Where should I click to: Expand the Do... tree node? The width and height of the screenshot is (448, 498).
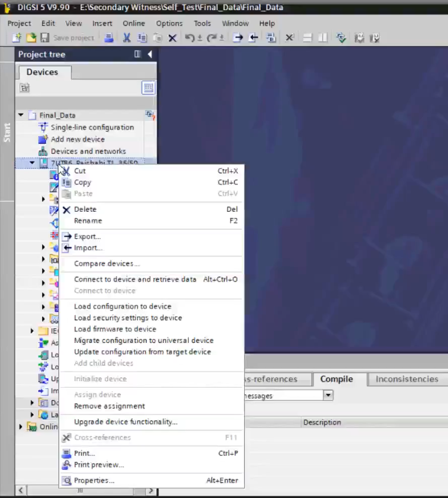point(32,403)
